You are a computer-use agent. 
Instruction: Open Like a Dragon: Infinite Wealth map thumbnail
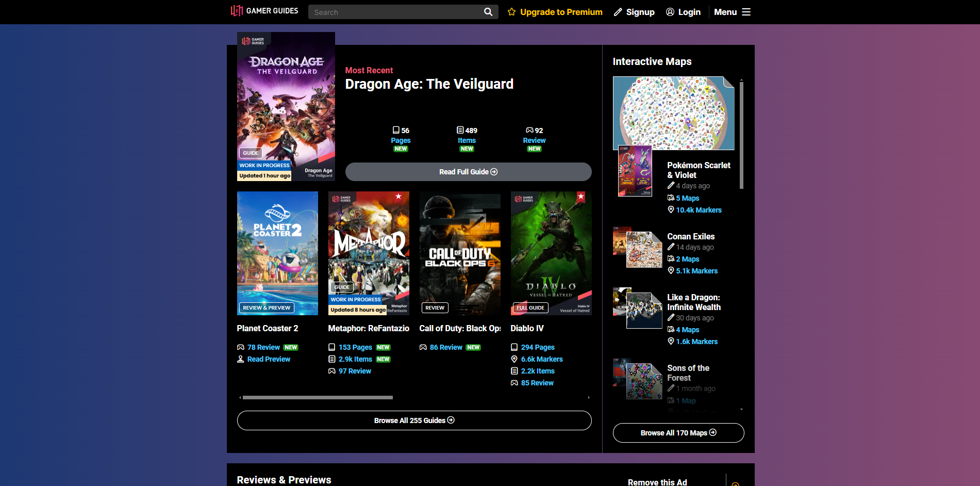(x=644, y=311)
